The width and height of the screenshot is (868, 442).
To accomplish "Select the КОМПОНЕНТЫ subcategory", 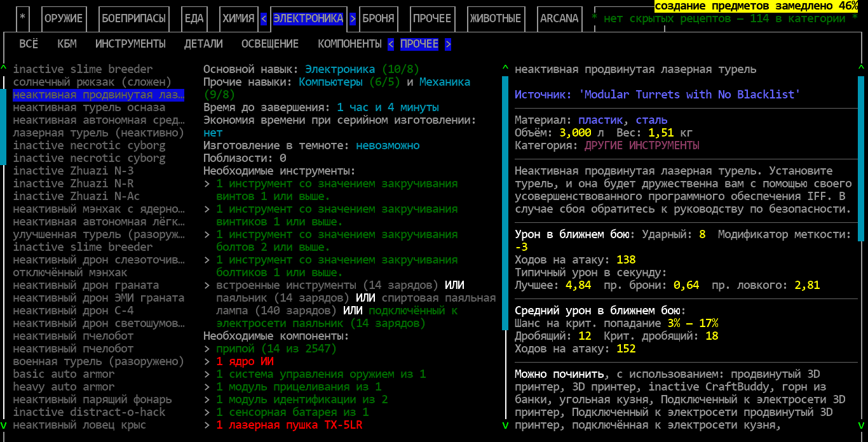I will (349, 44).
